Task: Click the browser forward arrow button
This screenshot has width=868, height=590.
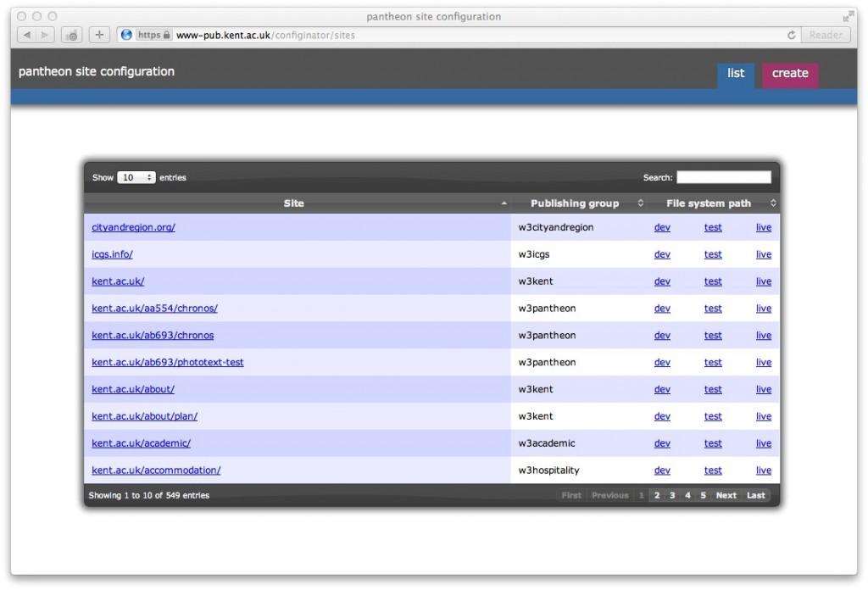Action: [x=45, y=35]
